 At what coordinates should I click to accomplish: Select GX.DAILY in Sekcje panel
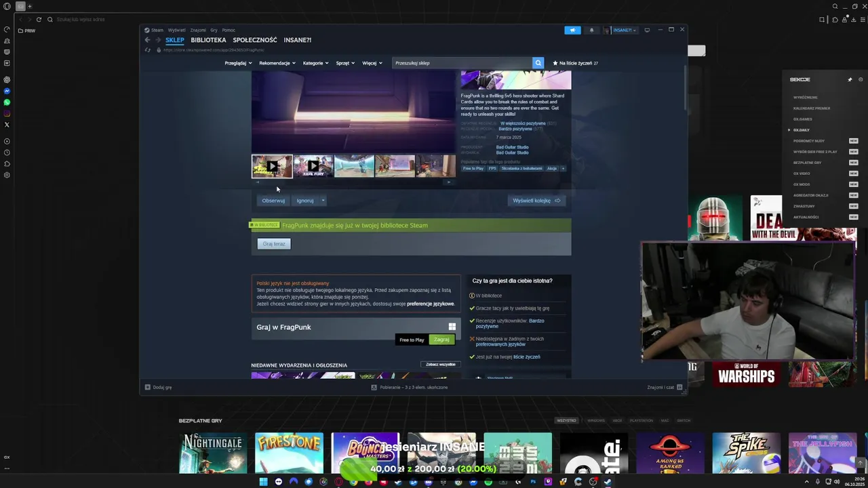coord(802,130)
